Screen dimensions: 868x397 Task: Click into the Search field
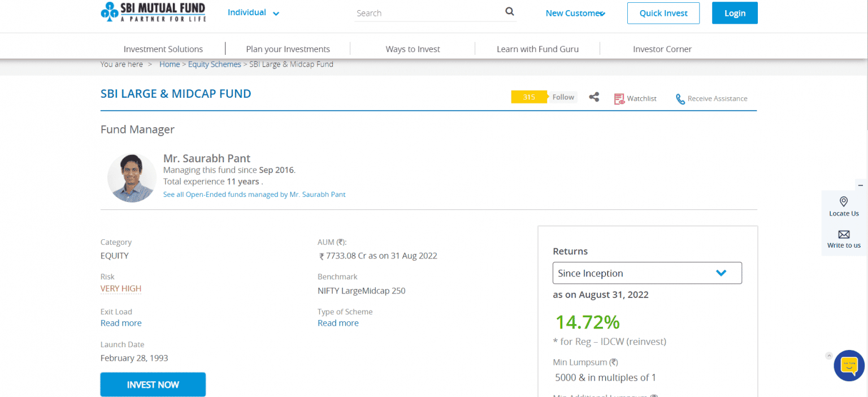(427, 13)
